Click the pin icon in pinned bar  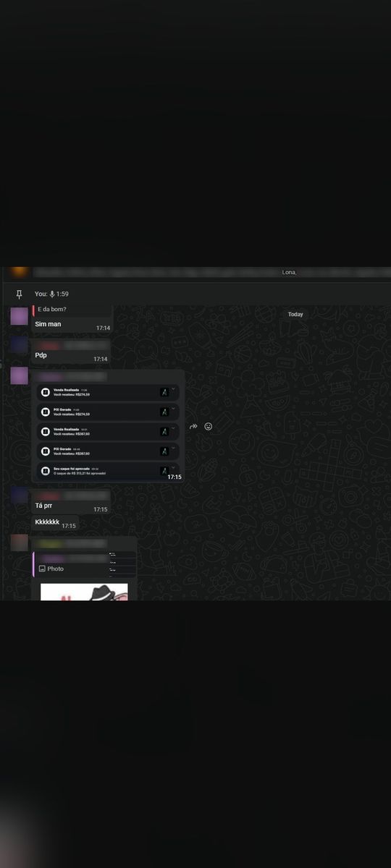pos(19,294)
